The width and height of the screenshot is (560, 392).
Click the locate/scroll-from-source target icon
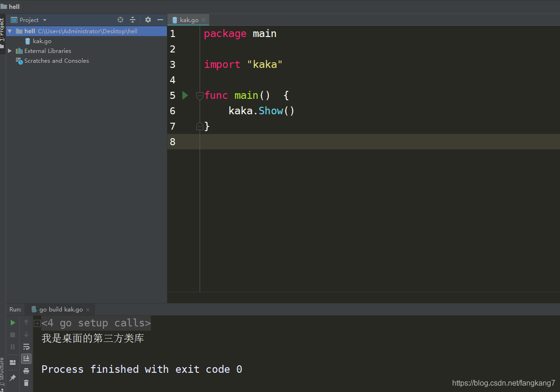point(120,20)
